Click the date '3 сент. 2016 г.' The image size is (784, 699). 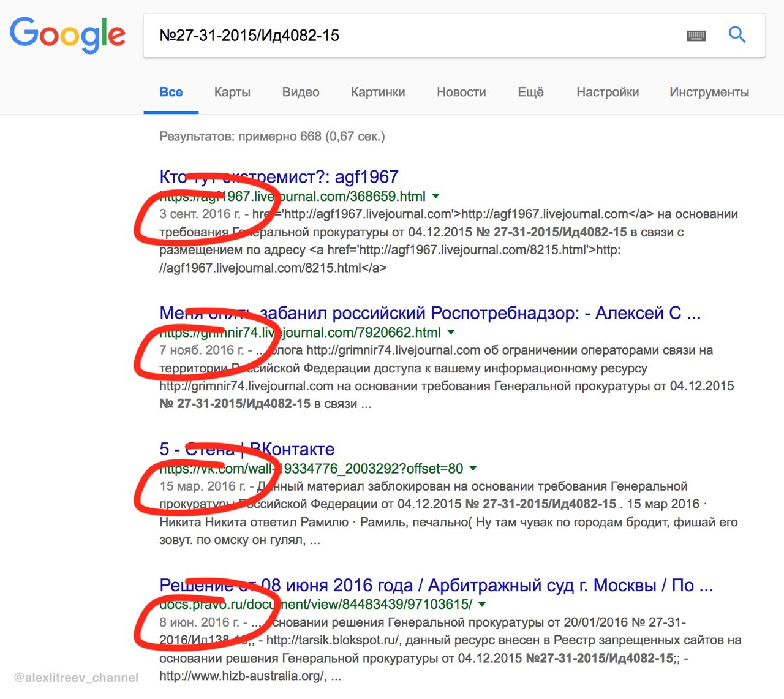pos(200,214)
